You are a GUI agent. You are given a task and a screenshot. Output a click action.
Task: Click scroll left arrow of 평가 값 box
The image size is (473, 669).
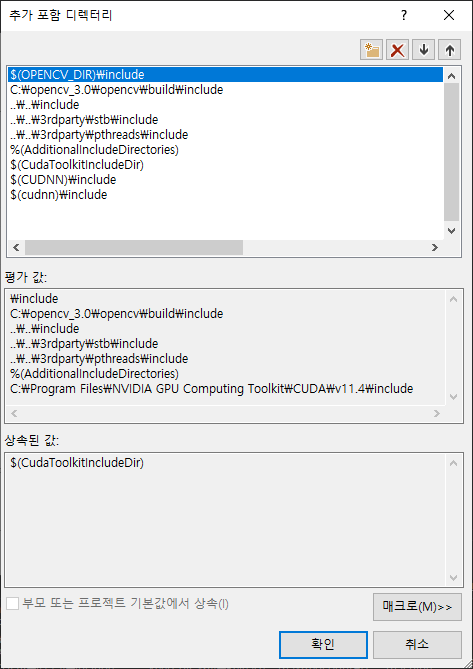(14, 413)
